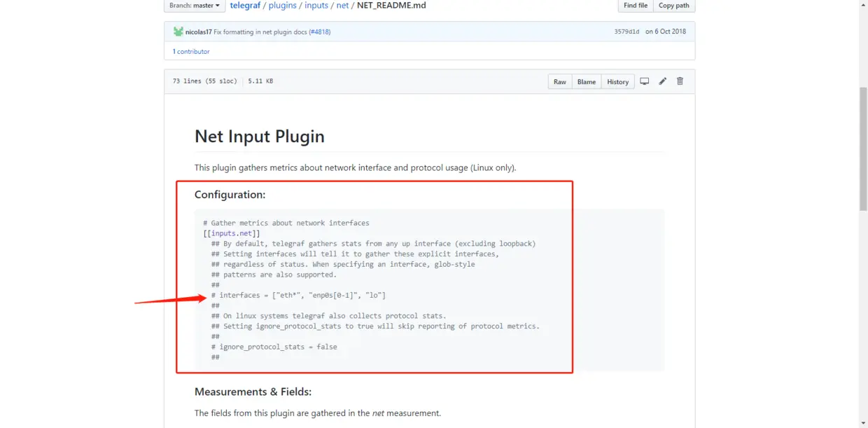Click the 'on 6 Oct 2018' date
The image size is (868, 428).
[666, 32]
